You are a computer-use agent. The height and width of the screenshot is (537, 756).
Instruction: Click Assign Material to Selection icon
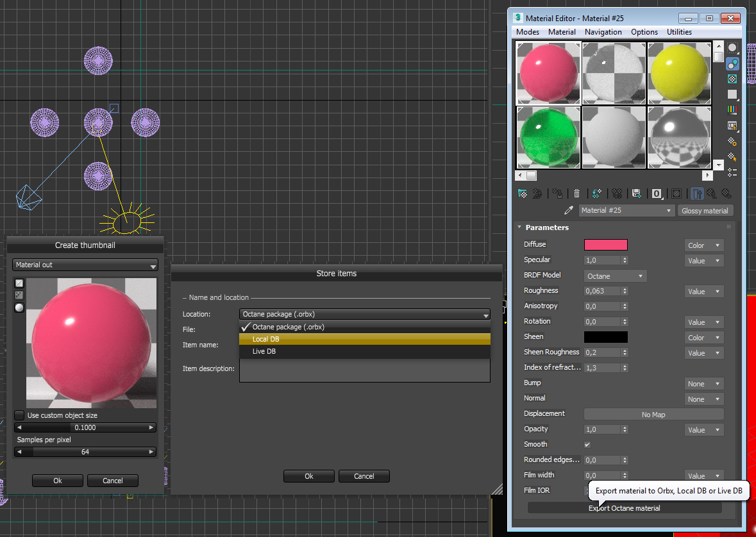pos(558,194)
